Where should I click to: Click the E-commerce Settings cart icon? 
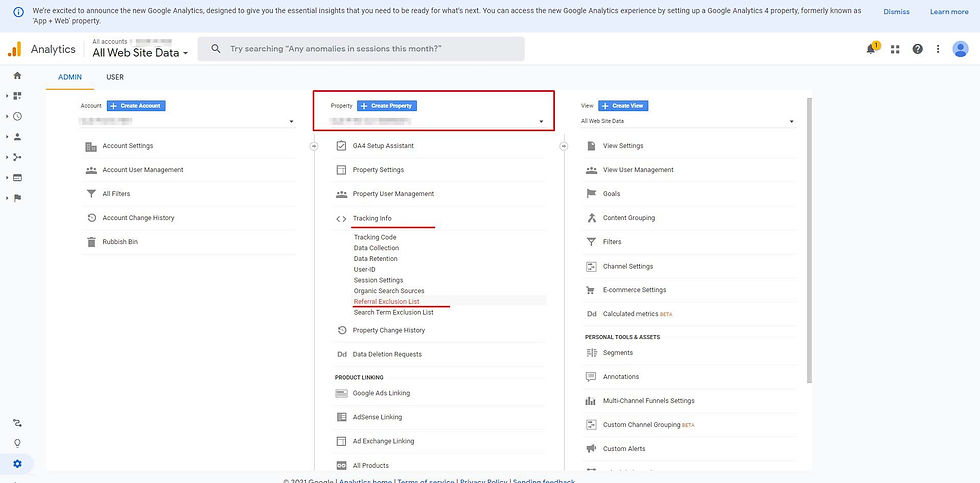tap(591, 290)
